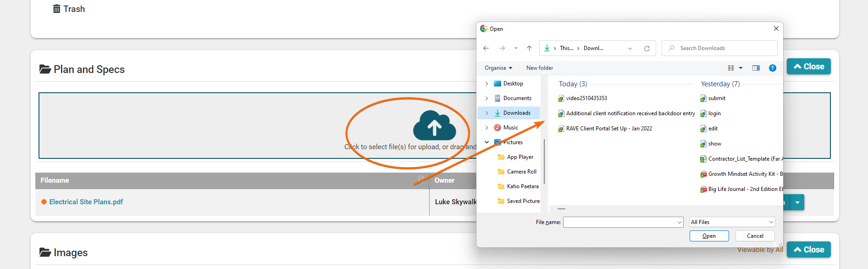The height and width of the screenshot is (269, 868).
Task: Open the blue Help icon
Action: click(773, 68)
